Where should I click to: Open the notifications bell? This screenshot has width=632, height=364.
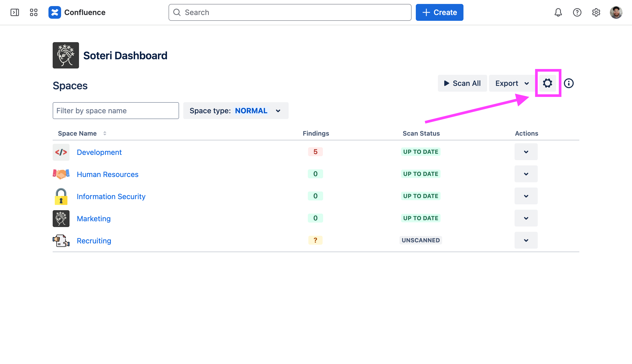[558, 12]
